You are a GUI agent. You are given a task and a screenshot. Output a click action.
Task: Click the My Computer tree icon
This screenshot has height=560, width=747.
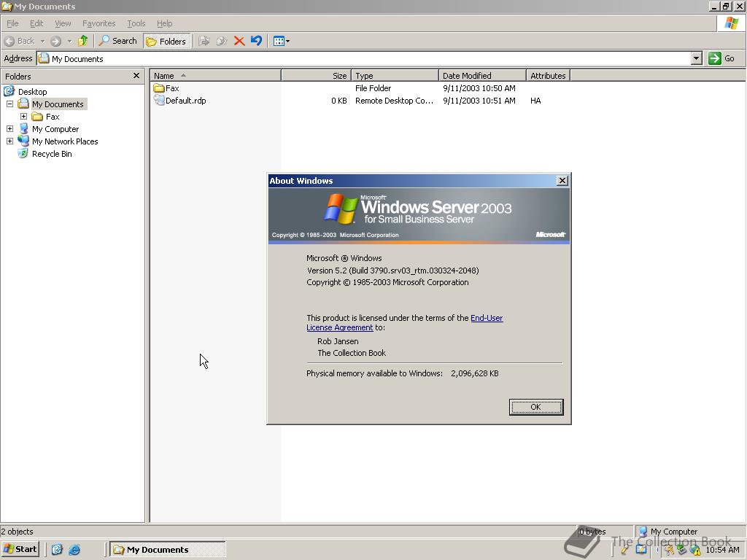tap(23, 128)
